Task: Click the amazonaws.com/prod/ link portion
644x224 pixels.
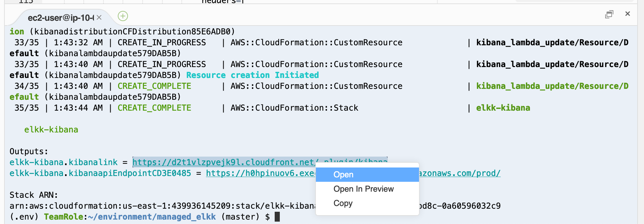Action: pos(460,173)
